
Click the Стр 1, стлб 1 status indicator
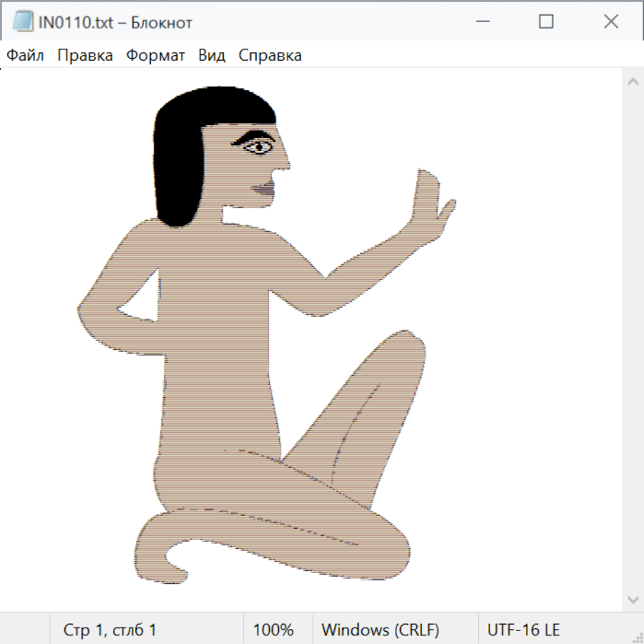(x=110, y=630)
